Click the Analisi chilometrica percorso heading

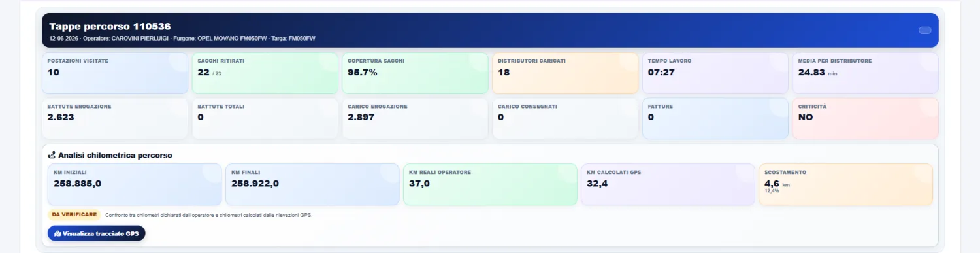tap(115, 155)
